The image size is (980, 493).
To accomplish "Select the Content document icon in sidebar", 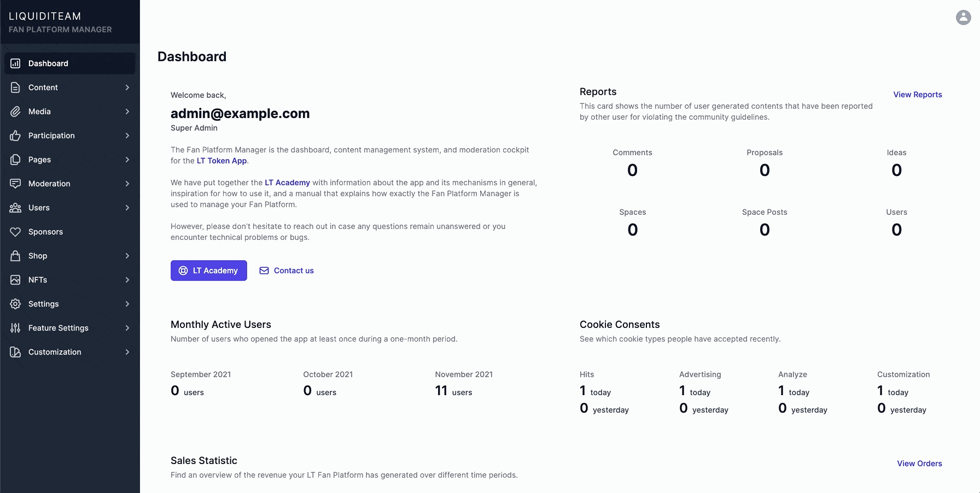I will pyautogui.click(x=16, y=87).
